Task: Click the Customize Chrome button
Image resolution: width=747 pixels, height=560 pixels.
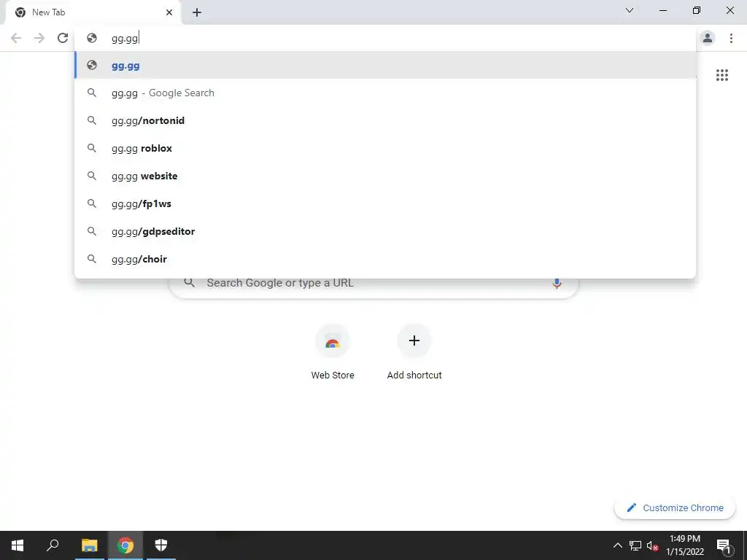Action: click(x=674, y=507)
